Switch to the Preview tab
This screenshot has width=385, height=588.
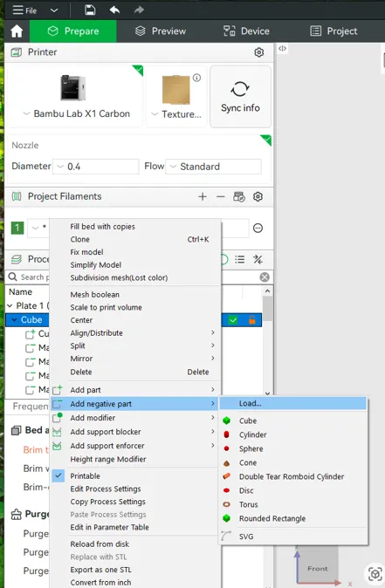[161, 31]
